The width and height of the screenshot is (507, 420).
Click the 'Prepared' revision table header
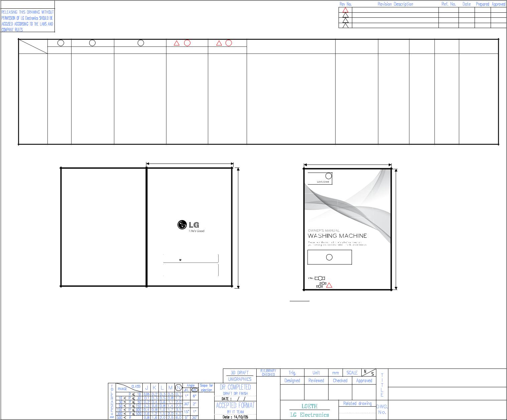point(483,4)
